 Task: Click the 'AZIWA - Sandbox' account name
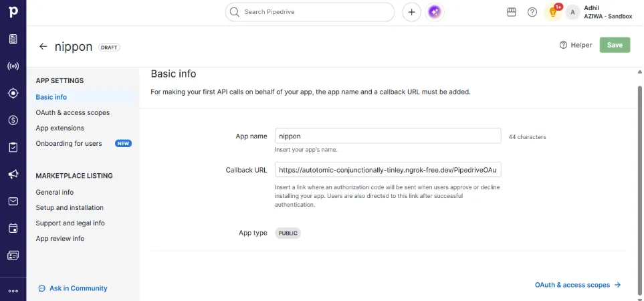609,17
